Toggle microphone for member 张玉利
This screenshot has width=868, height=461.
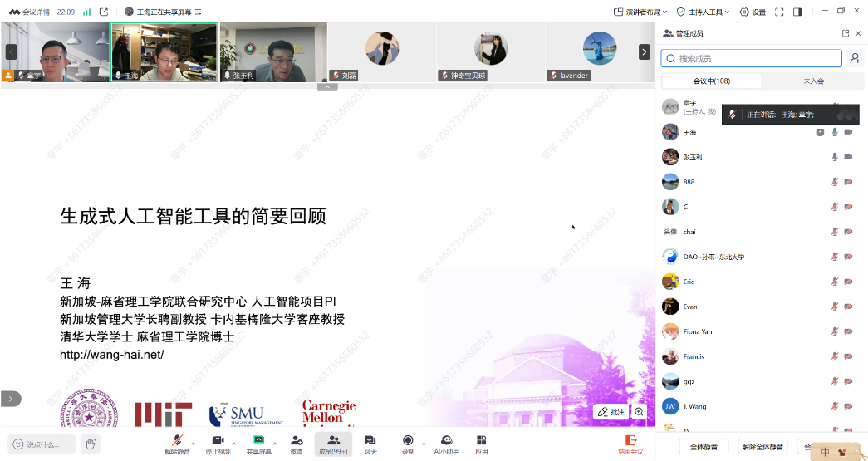[x=835, y=157]
